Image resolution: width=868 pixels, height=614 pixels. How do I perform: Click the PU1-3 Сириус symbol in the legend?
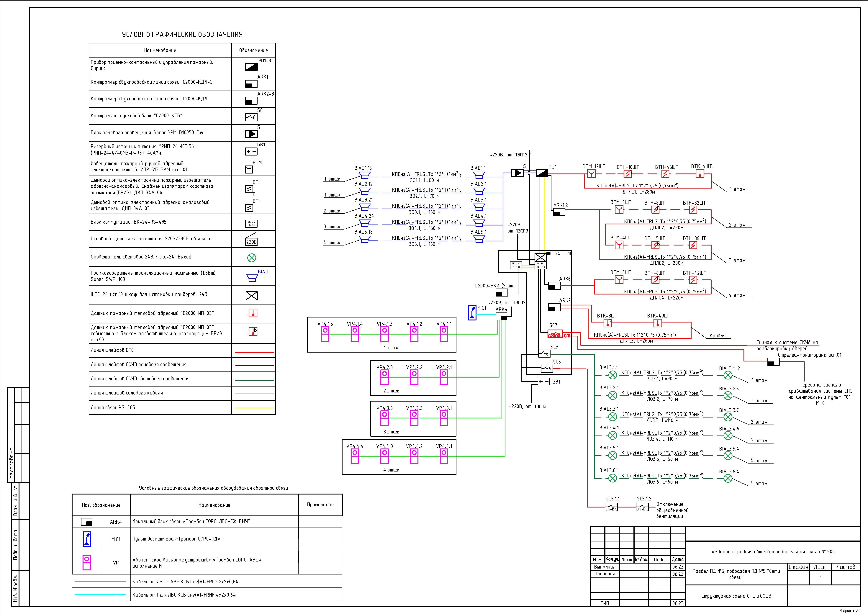251,67
